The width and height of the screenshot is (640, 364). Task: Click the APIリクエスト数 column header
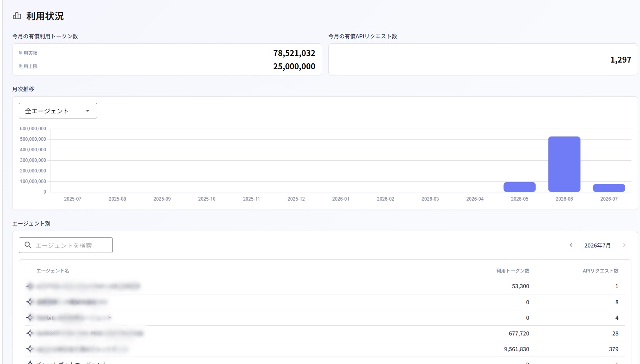[600, 271]
